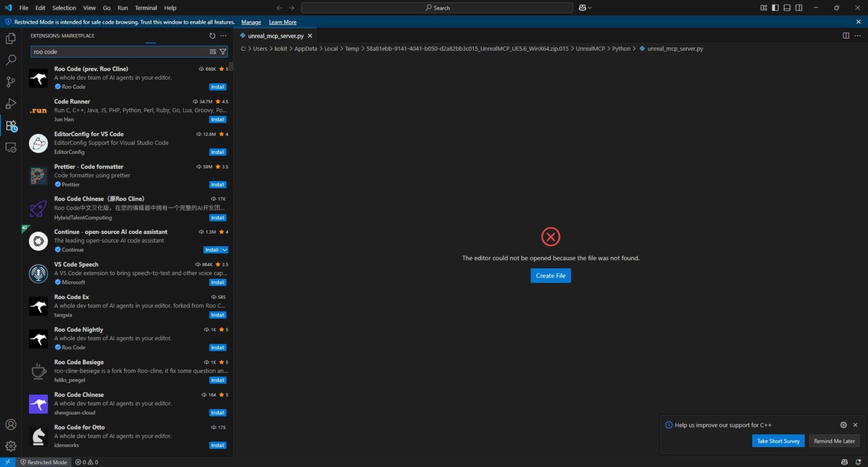Open the Remote Explorer view
Viewport: 868px width, 467px height.
tap(11, 147)
